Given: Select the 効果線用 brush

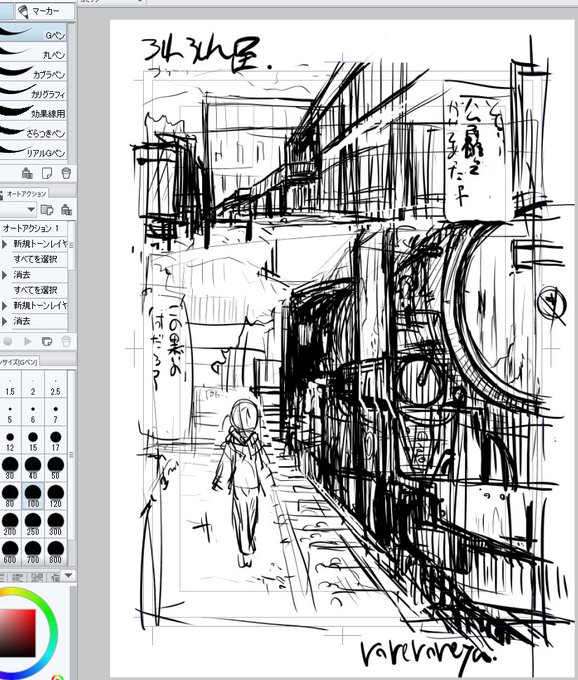Looking at the screenshot, I should [x=33, y=111].
